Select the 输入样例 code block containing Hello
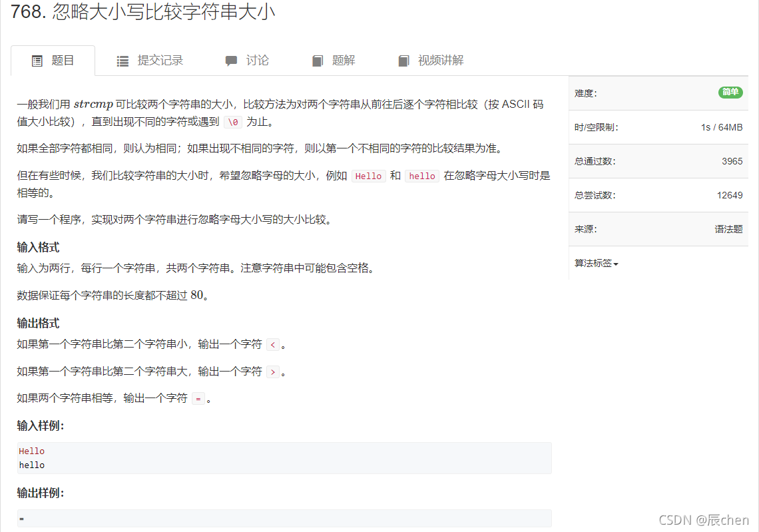The height and width of the screenshot is (532, 759). pyautogui.click(x=284, y=458)
